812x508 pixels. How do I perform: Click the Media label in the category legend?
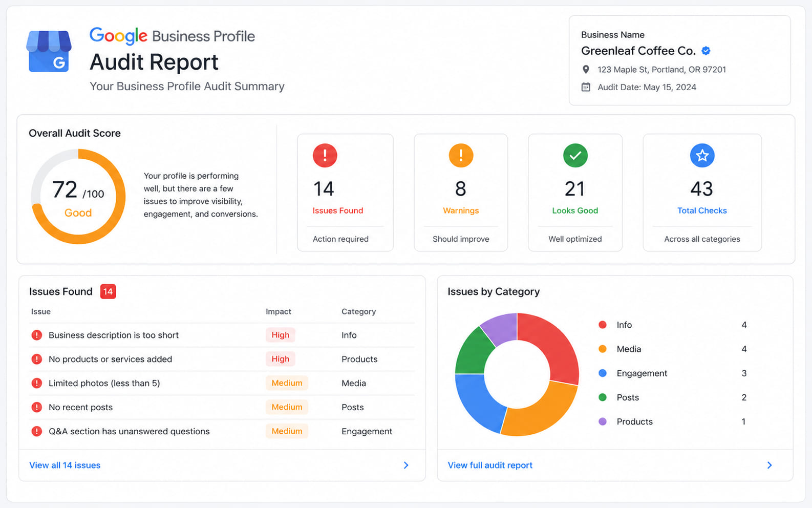(x=629, y=349)
